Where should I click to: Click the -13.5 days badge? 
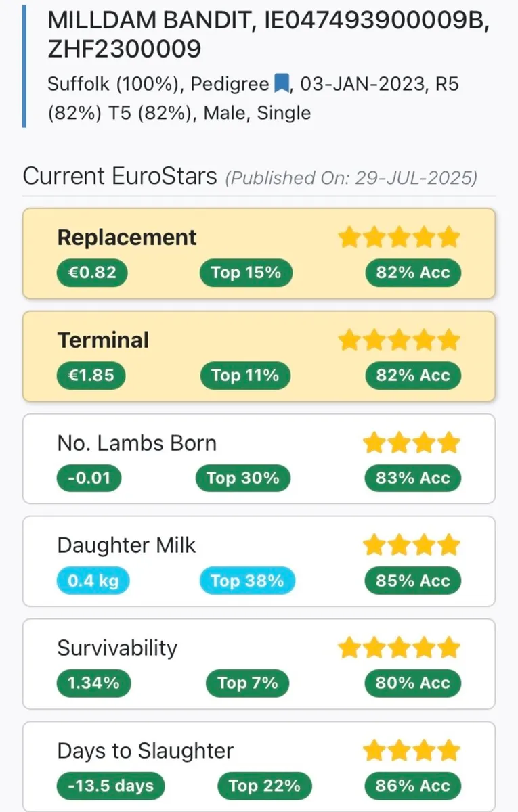(111, 786)
